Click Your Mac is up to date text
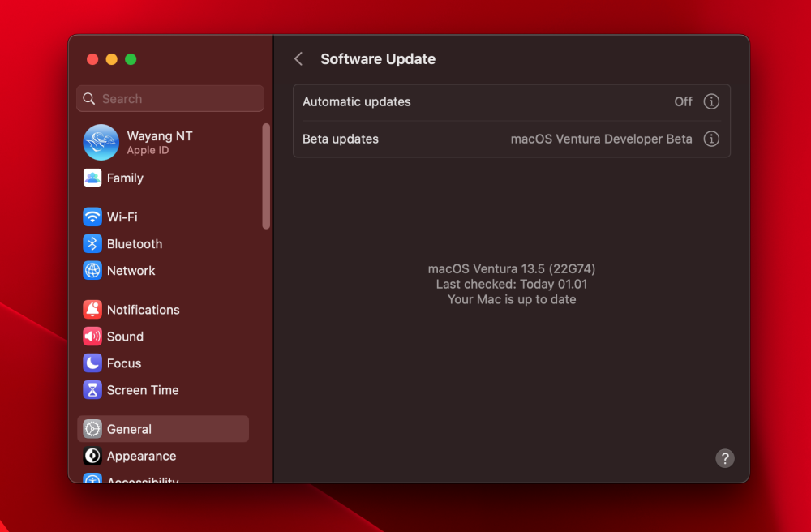The width and height of the screenshot is (811, 532). 512,300
